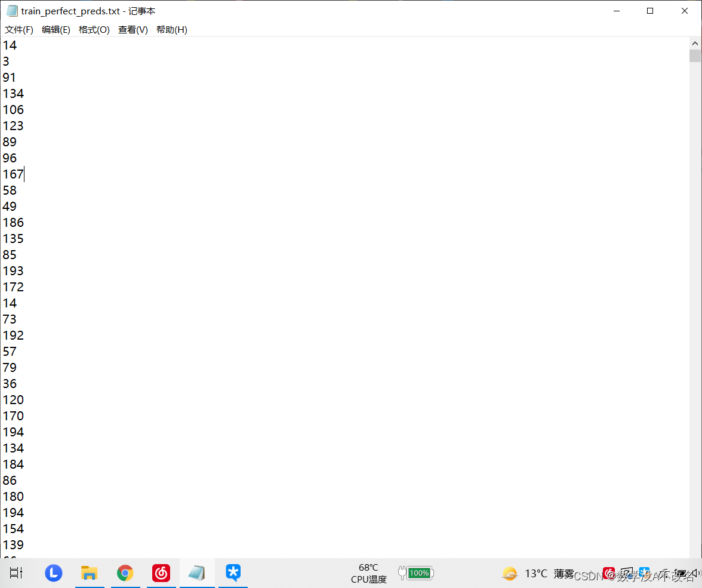
Task: Select the line reading 89
Action: click(10, 142)
